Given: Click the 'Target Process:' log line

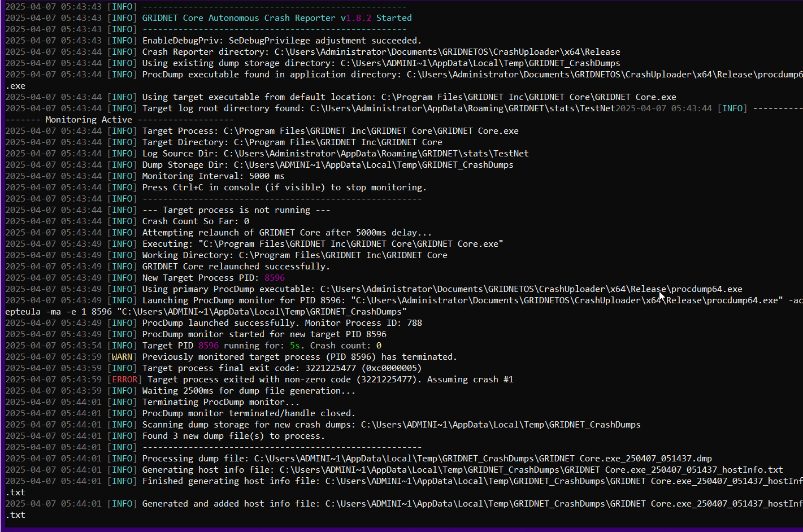Looking at the screenshot, I should tap(331, 131).
